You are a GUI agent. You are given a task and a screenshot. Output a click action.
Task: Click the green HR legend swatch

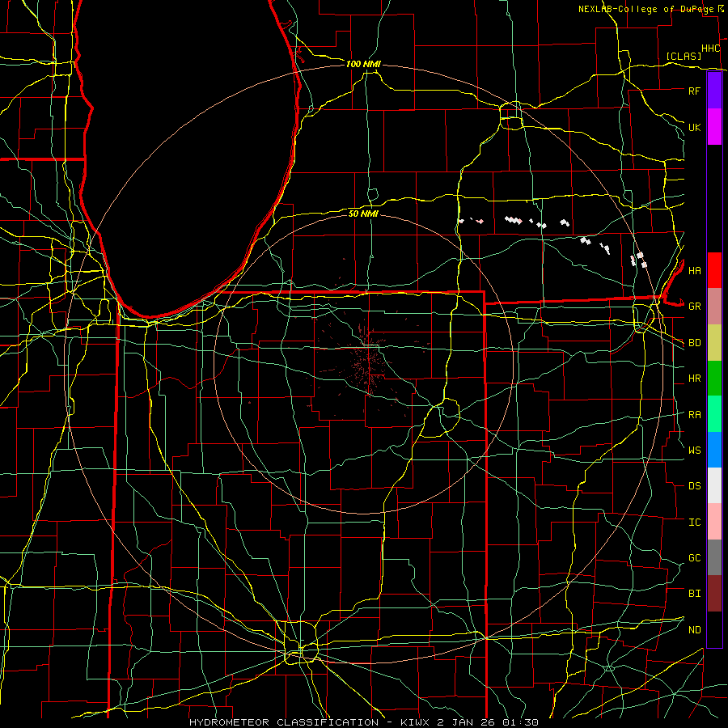click(714, 378)
